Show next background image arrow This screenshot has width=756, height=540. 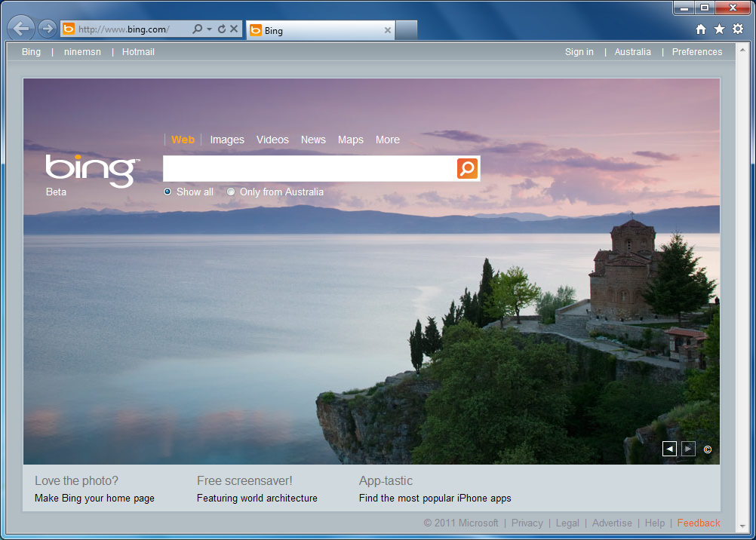tap(688, 449)
